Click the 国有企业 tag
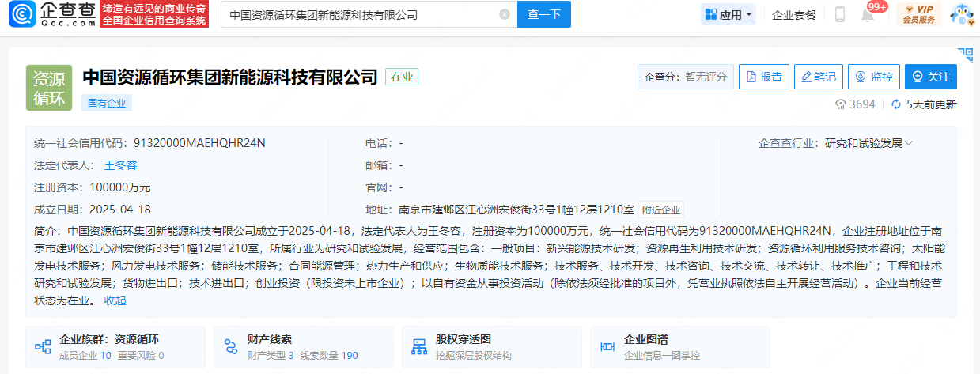The height and width of the screenshot is (374, 980). click(x=106, y=103)
